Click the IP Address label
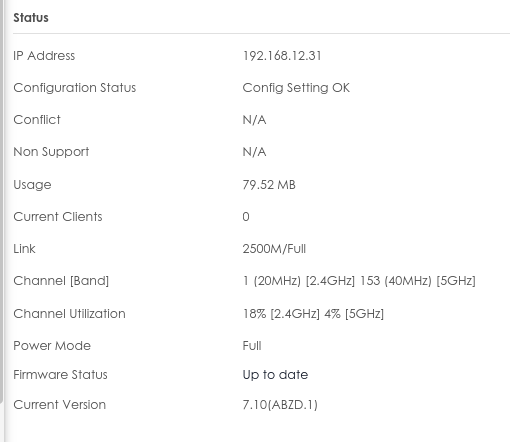This screenshot has width=510, height=442. point(44,56)
